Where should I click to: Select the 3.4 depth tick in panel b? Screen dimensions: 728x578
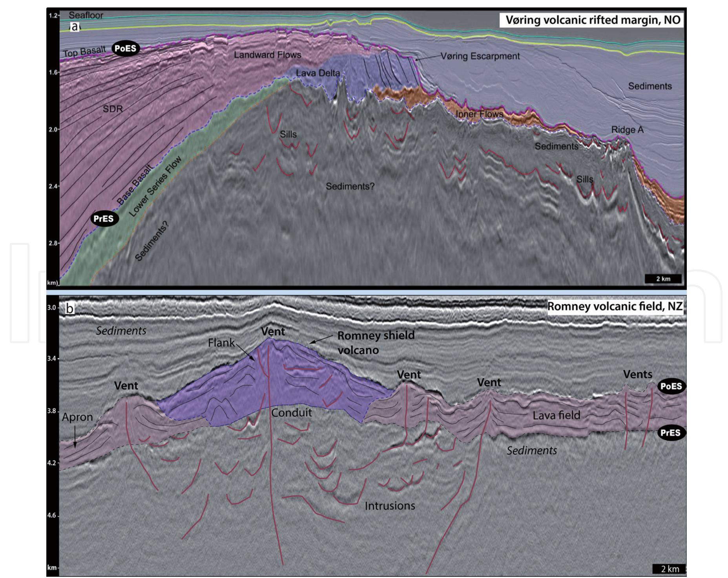(x=53, y=359)
